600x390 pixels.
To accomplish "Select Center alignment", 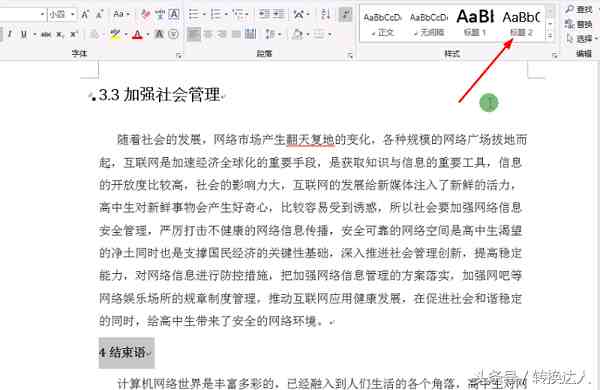I will point(208,34).
